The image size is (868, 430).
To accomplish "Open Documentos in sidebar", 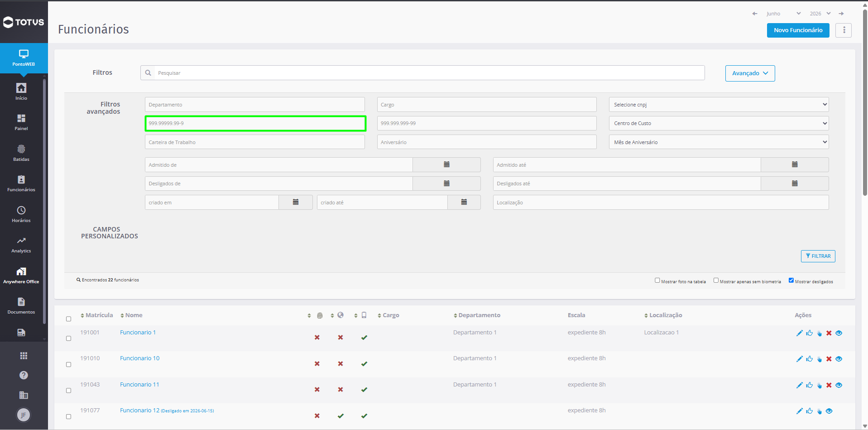I will (21, 305).
